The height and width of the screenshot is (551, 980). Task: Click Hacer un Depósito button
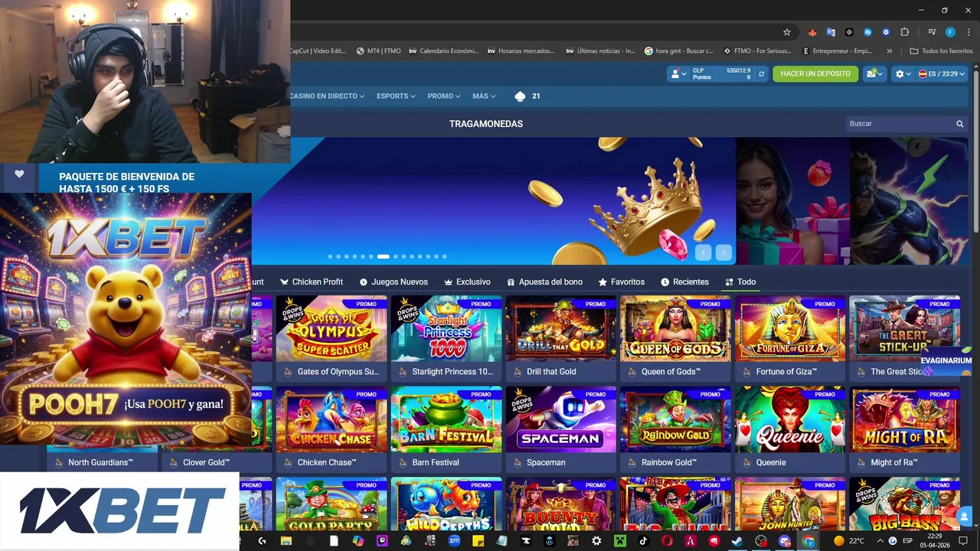coord(815,73)
